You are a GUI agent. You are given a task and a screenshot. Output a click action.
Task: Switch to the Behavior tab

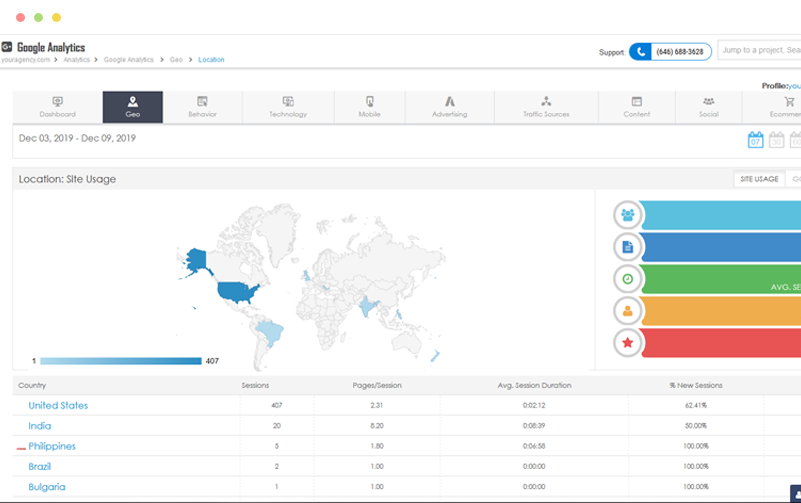[202, 107]
